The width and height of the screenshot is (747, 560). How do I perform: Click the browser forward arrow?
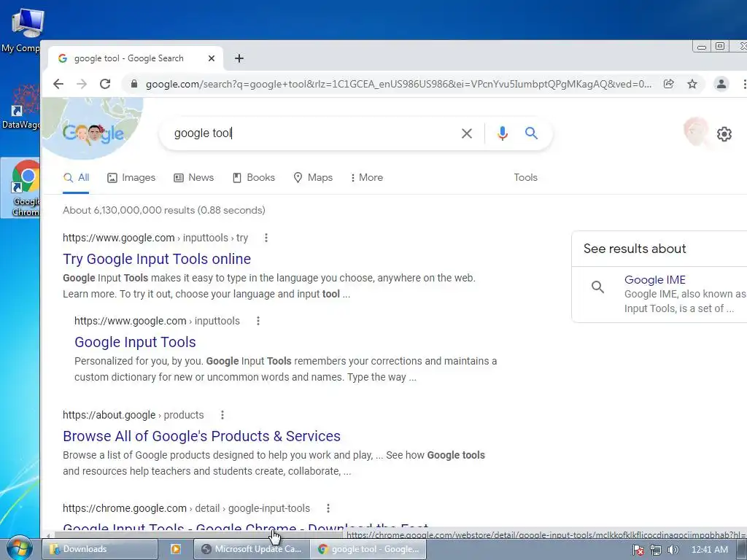pos(82,85)
